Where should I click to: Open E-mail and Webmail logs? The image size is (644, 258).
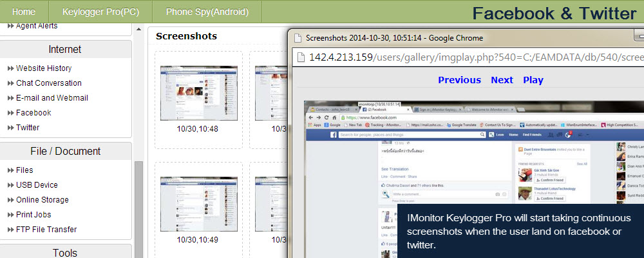tap(52, 98)
